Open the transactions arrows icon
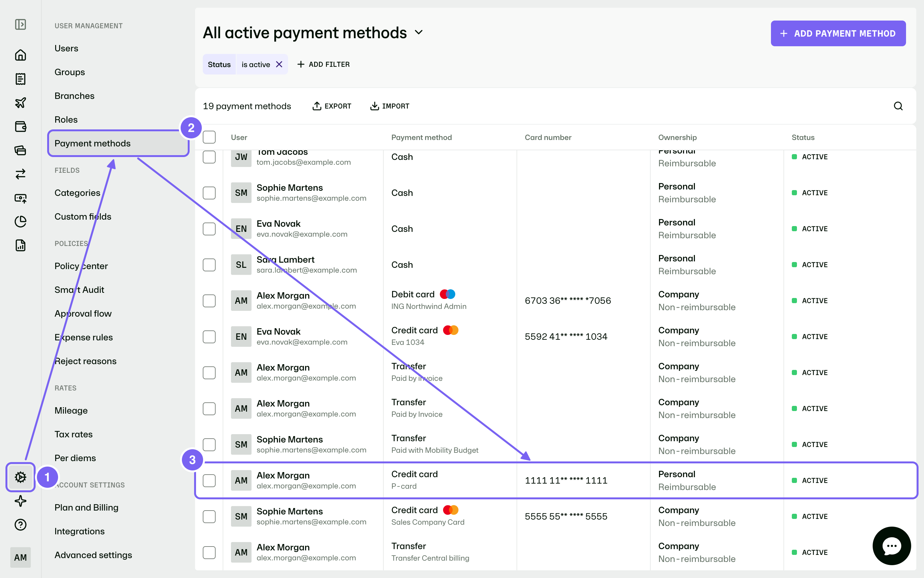Image resolution: width=924 pixels, height=578 pixels. pyautogui.click(x=20, y=174)
